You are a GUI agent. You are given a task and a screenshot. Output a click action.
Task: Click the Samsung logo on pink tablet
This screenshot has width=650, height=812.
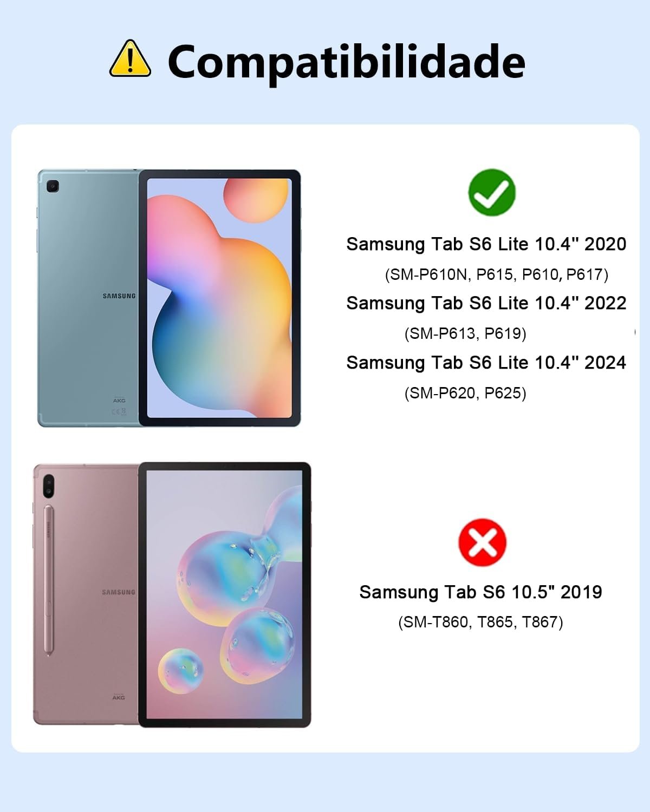[119, 592]
